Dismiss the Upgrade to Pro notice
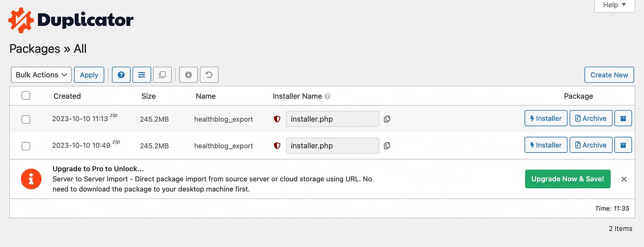 (x=623, y=179)
